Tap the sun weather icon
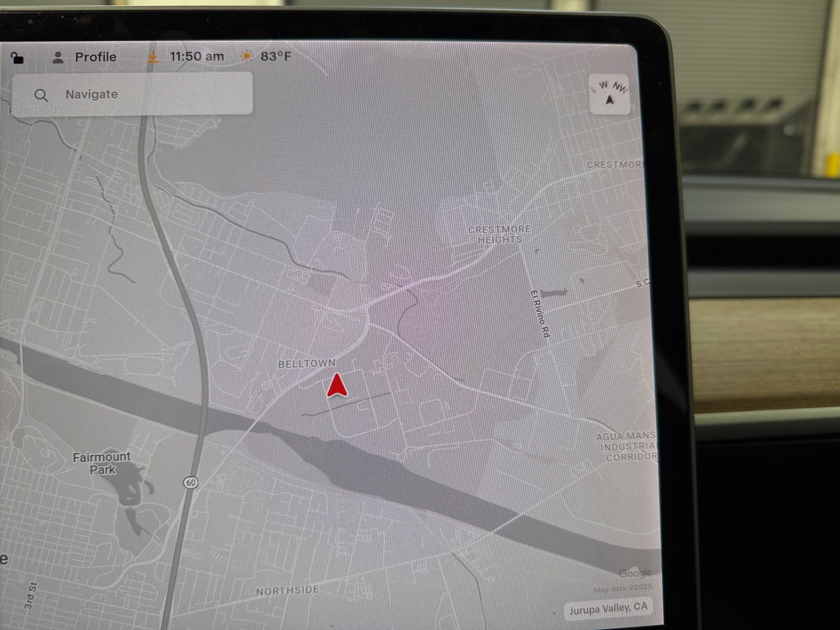Image resolution: width=840 pixels, height=630 pixels. [246, 56]
